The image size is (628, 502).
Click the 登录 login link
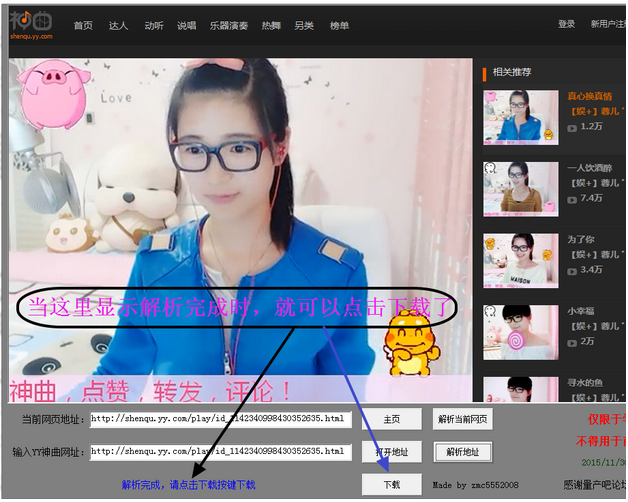[567, 24]
